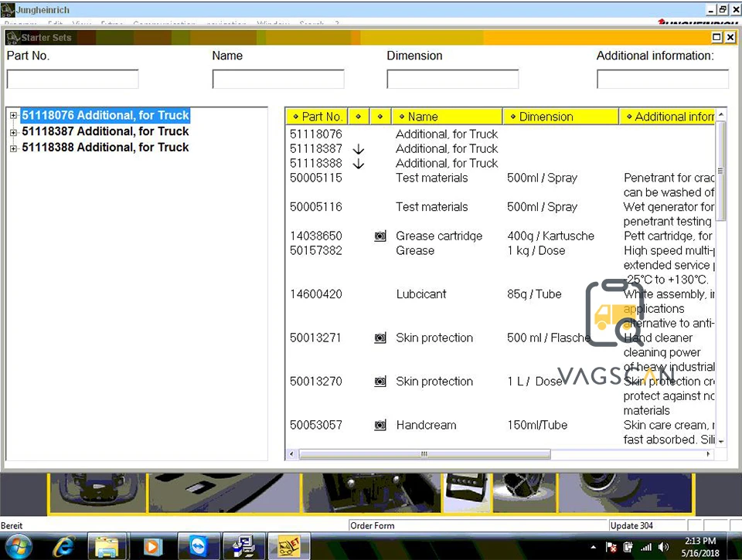Select part number 50005115 in the table
The image size is (742, 560).
tap(315, 178)
